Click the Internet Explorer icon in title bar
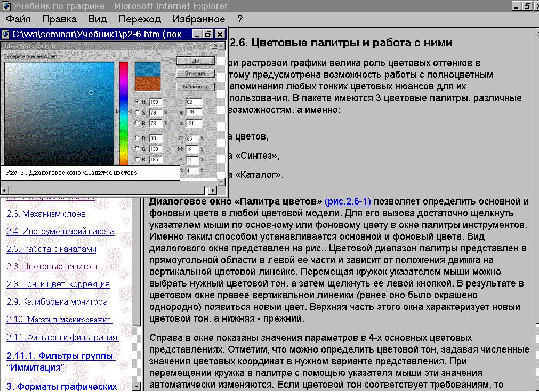 coord(6,6)
